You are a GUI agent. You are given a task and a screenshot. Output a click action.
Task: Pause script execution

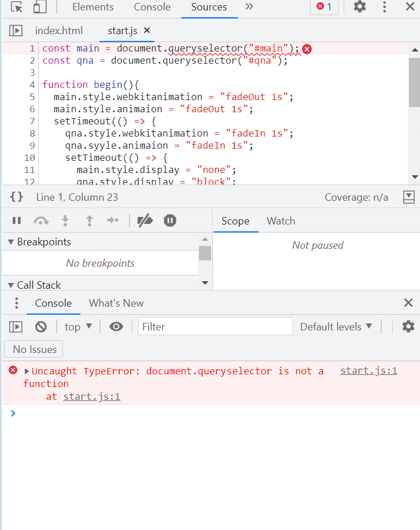point(17,220)
